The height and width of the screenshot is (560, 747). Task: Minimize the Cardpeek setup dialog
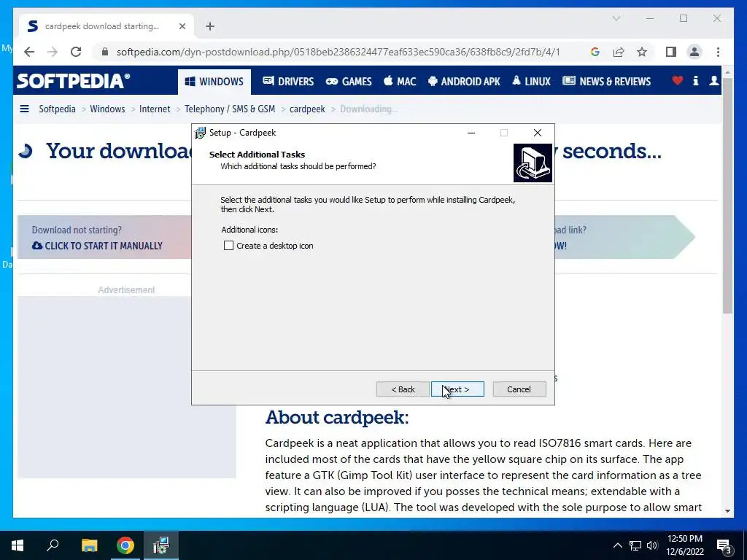coord(471,133)
